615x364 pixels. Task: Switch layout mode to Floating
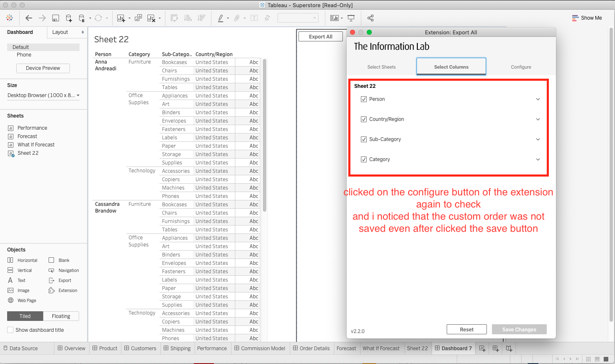pyautogui.click(x=61, y=316)
